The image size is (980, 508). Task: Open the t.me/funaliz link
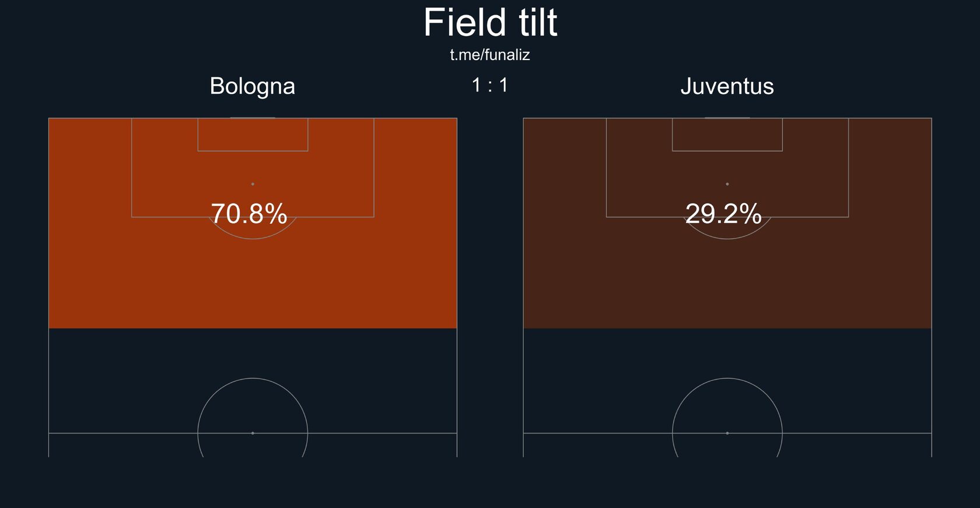coord(490,55)
